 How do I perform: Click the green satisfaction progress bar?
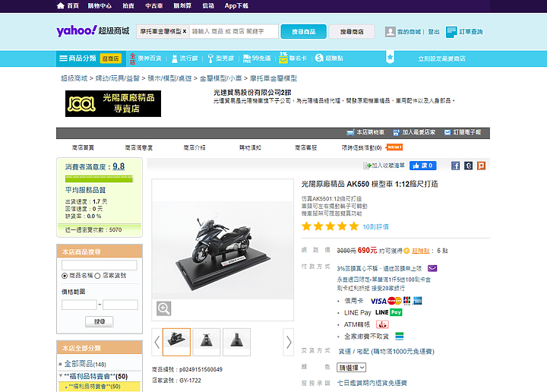click(99, 179)
